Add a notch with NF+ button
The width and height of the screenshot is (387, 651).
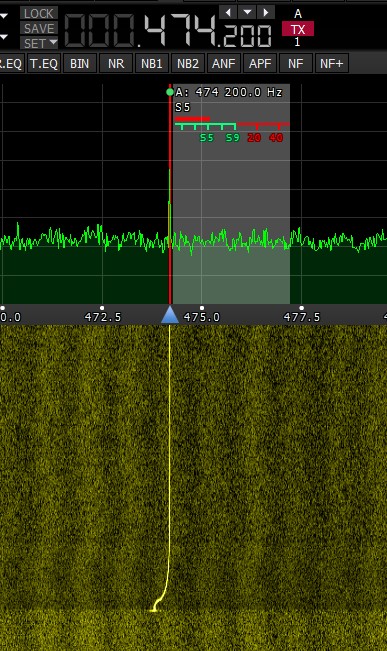pos(332,64)
